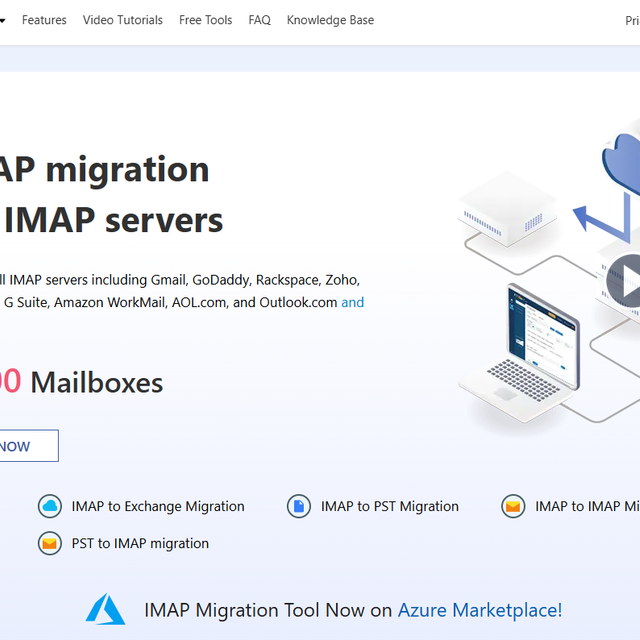
Task: Click the laptop illustration
Action: [519, 353]
